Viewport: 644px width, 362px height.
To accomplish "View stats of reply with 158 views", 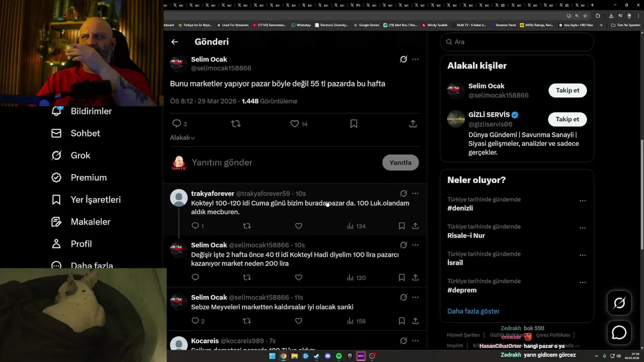I will coord(356,321).
